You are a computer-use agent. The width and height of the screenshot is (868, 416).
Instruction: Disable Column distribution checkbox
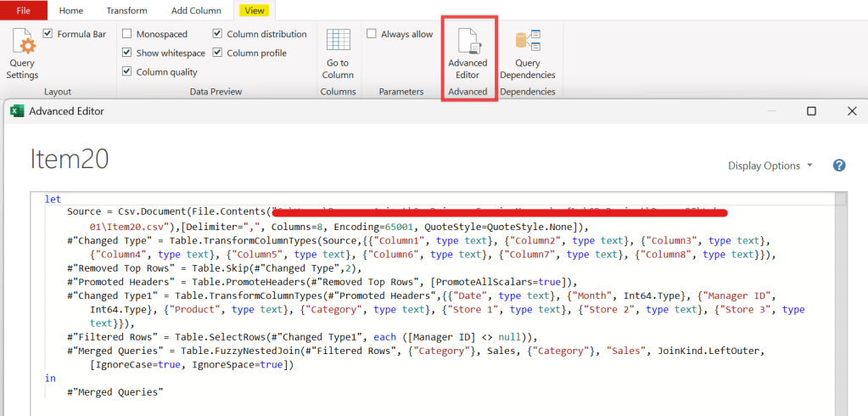[x=218, y=34]
